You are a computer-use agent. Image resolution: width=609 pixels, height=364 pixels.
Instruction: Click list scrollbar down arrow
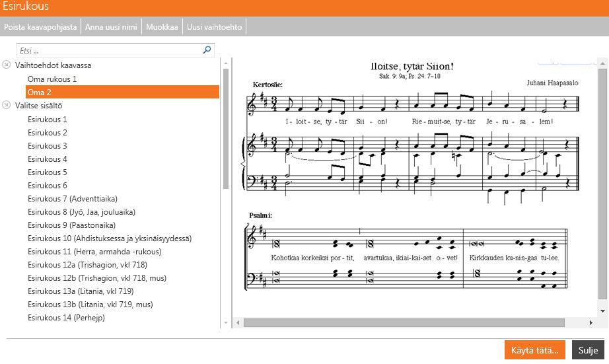pos(226,322)
